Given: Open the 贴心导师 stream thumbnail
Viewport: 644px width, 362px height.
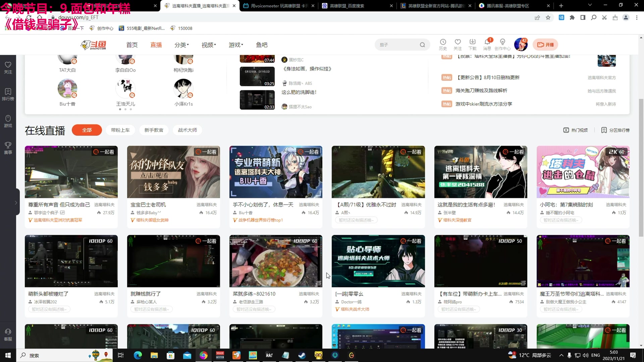Looking at the screenshot, I should [x=378, y=261].
